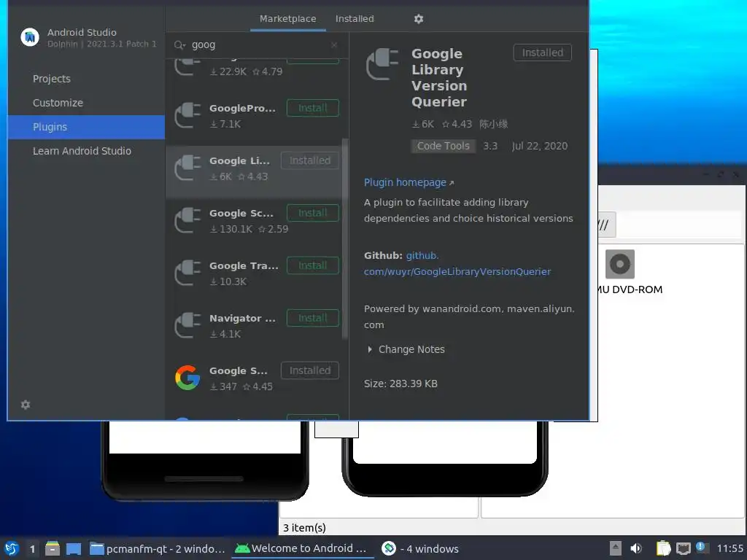Click 'Google Sc...' plugin name text
The width and height of the screenshot is (747, 560).
coord(241,214)
